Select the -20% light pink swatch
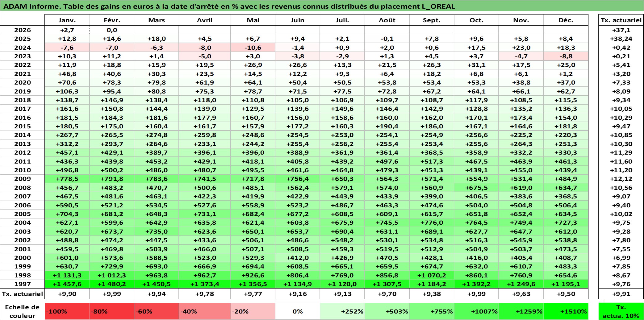Screen dimensions: 644x320 (x=253, y=311)
